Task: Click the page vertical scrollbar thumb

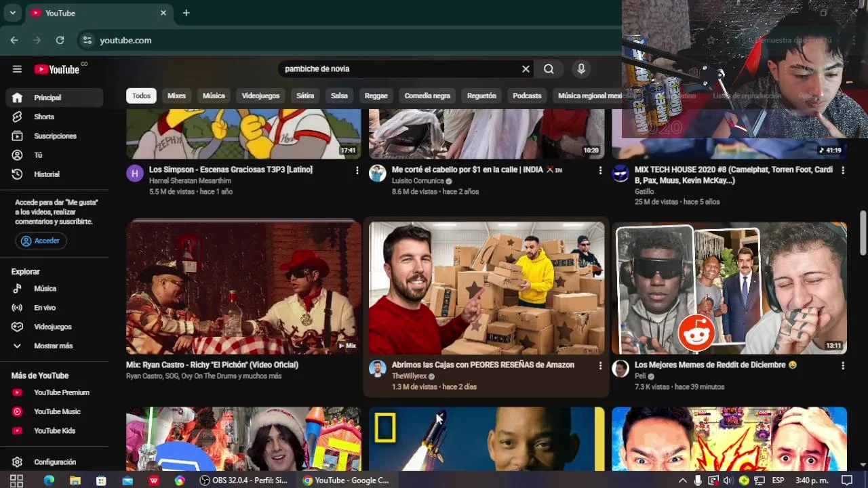Action: pyautogui.click(x=863, y=232)
